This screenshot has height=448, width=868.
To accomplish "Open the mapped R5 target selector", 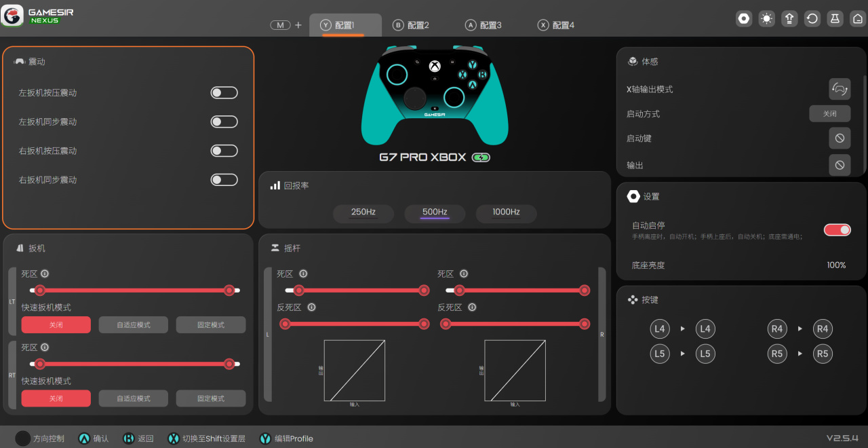I will [823, 354].
